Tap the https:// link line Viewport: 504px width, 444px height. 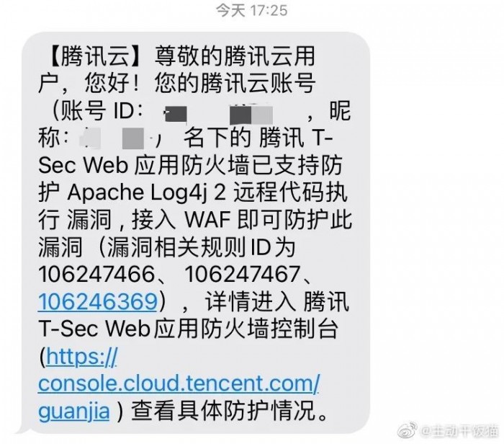81,357
